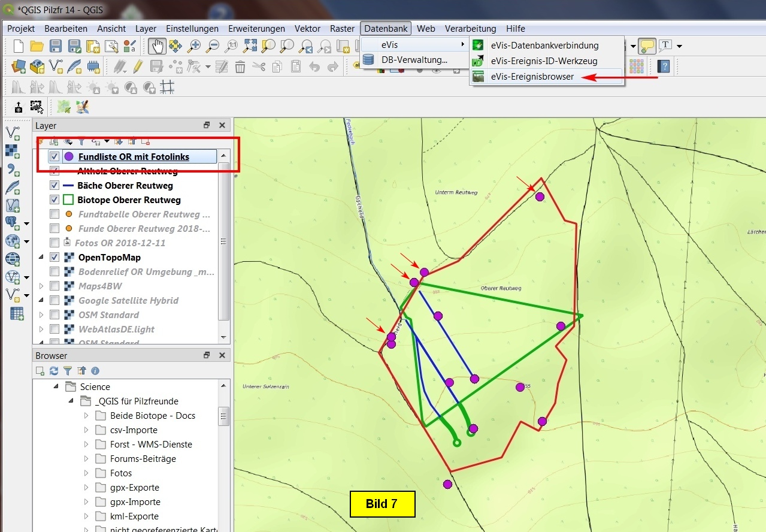Enable the Fotos OR 2018-12-11 layer checkbox
The width and height of the screenshot is (766, 532).
click(x=55, y=243)
